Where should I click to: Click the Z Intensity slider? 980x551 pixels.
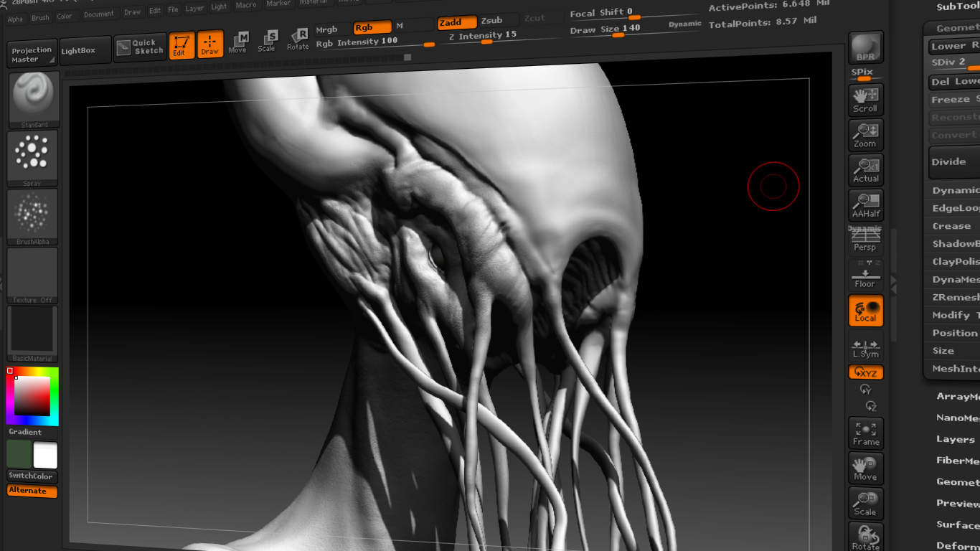pyautogui.click(x=482, y=36)
